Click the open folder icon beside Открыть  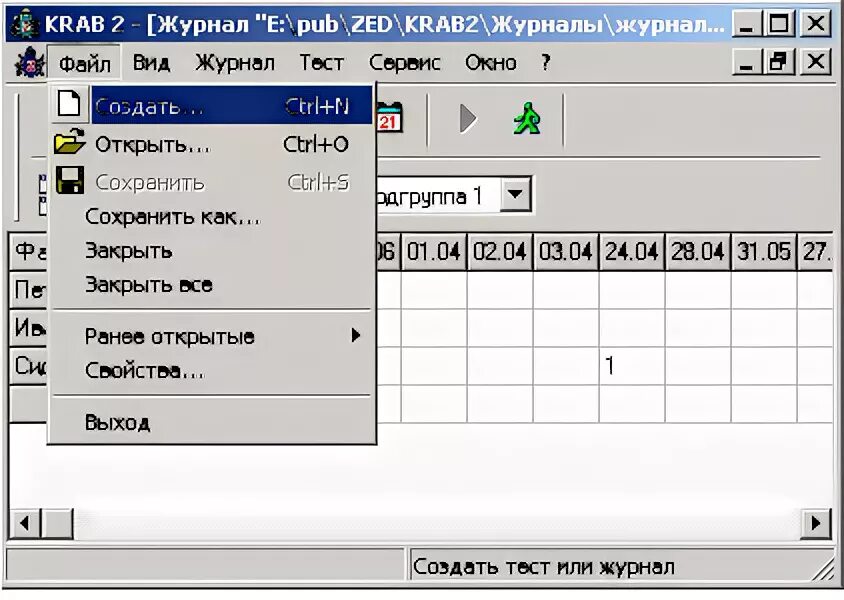click(69, 142)
